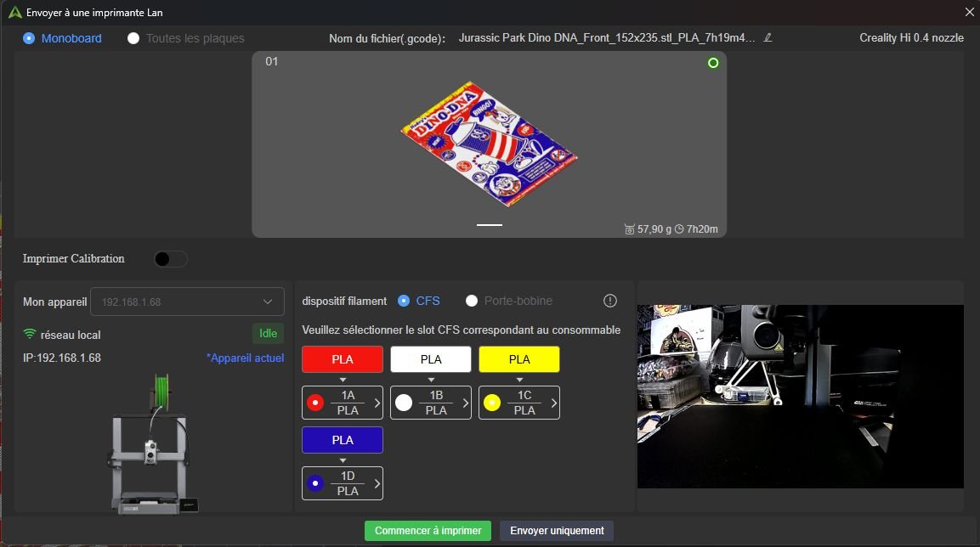
Task: Open the Mon appareil device dropdown
Action: pyautogui.click(x=188, y=302)
